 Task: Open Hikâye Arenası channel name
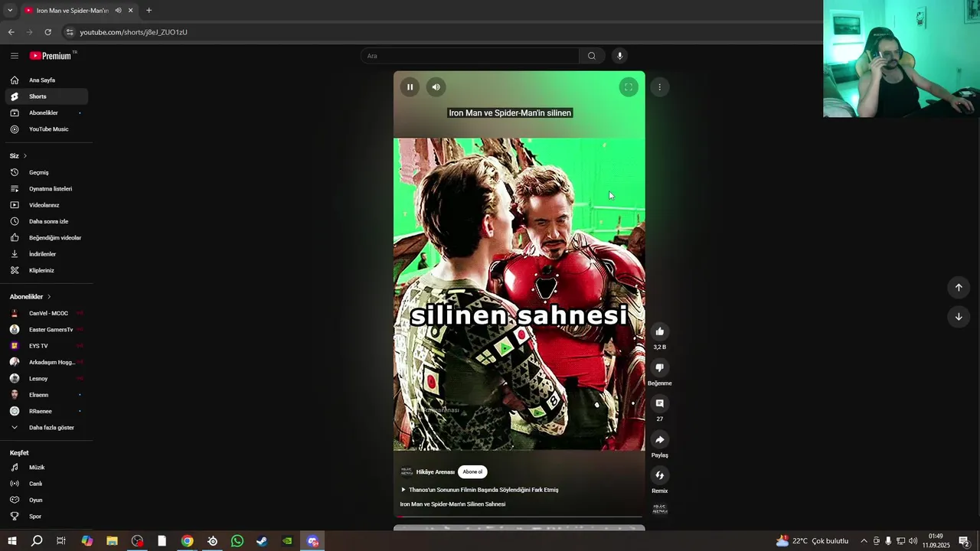435,472
